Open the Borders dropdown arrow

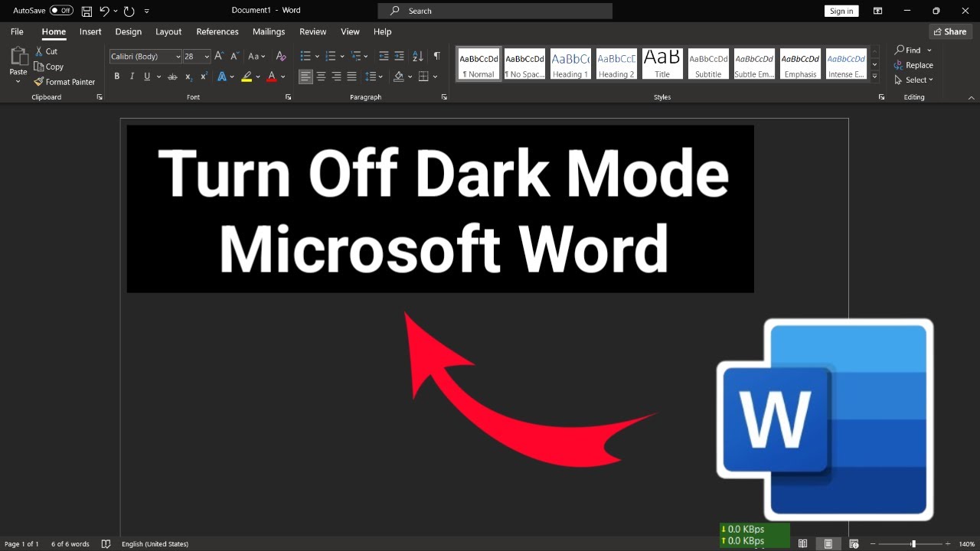[x=435, y=77]
